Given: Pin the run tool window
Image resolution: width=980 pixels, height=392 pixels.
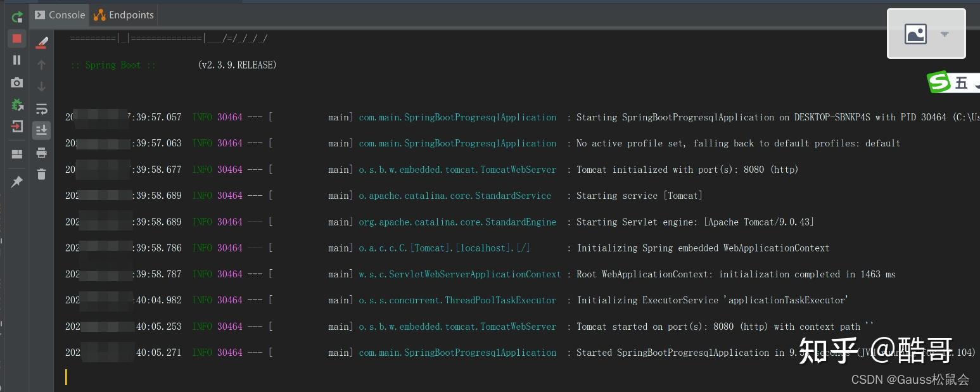Looking at the screenshot, I should coord(17,182).
